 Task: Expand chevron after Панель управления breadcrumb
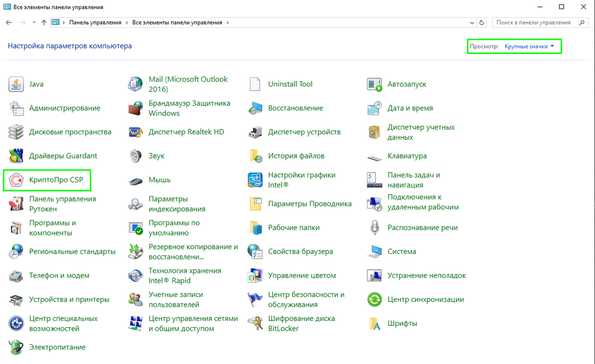point(127,22)
